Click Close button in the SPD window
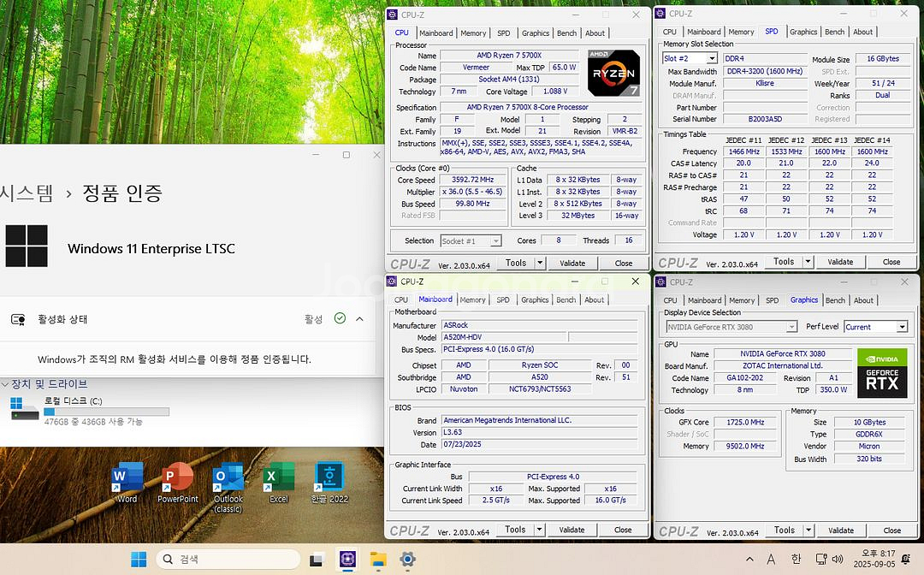924x575 pixels. point(891,262)
